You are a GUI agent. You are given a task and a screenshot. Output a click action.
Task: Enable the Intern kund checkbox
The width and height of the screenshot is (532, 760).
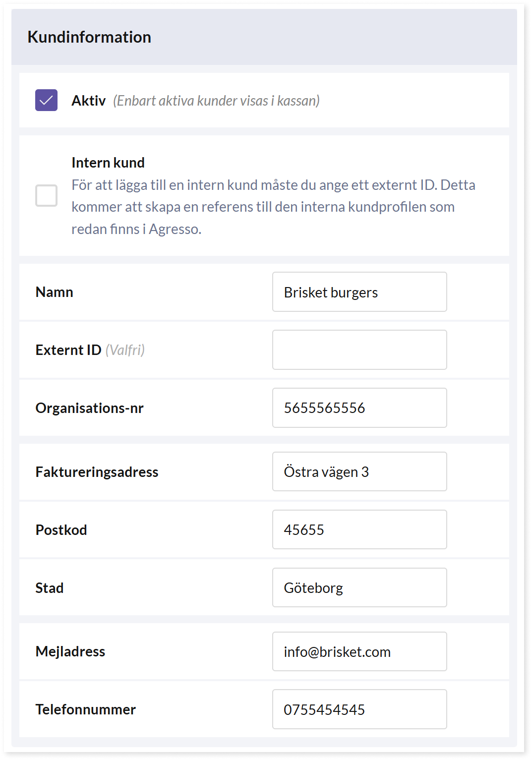click(46, 195)
